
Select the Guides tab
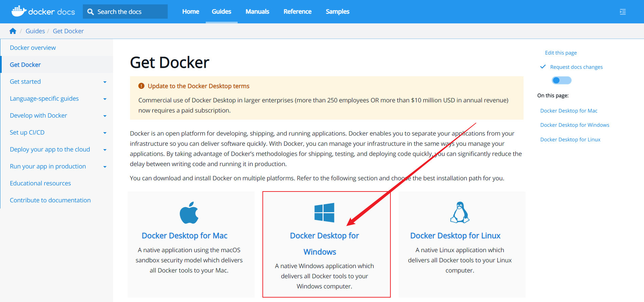pos(221,12)
